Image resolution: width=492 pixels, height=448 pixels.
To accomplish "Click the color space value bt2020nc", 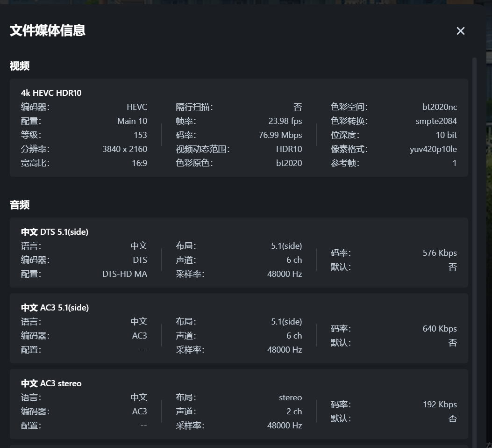I will pyautogui.click(x=440, y=107).
